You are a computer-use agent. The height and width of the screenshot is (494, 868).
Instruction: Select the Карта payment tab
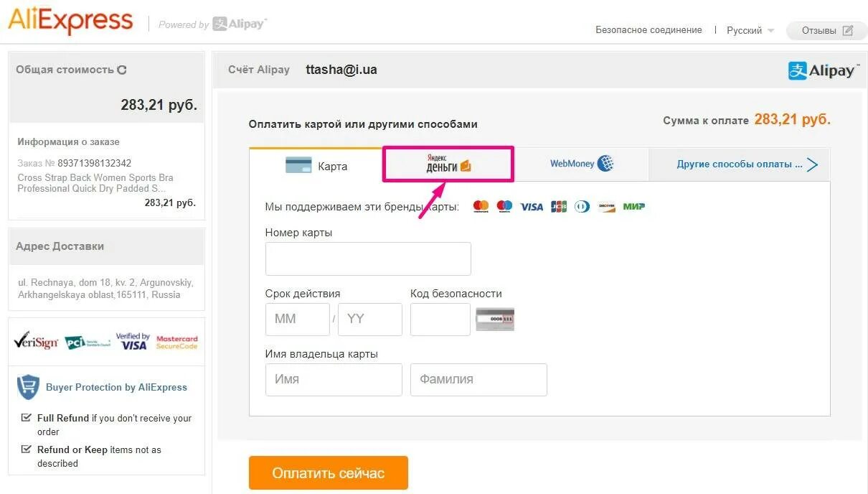(316, 165)
